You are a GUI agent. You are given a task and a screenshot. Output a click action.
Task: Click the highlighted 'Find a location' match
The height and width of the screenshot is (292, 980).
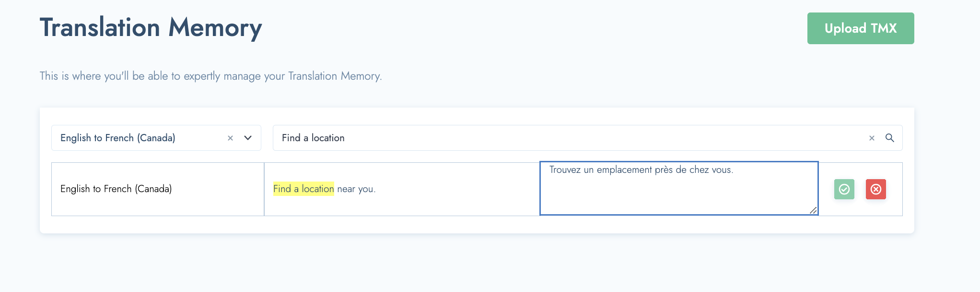click(303, 189)
